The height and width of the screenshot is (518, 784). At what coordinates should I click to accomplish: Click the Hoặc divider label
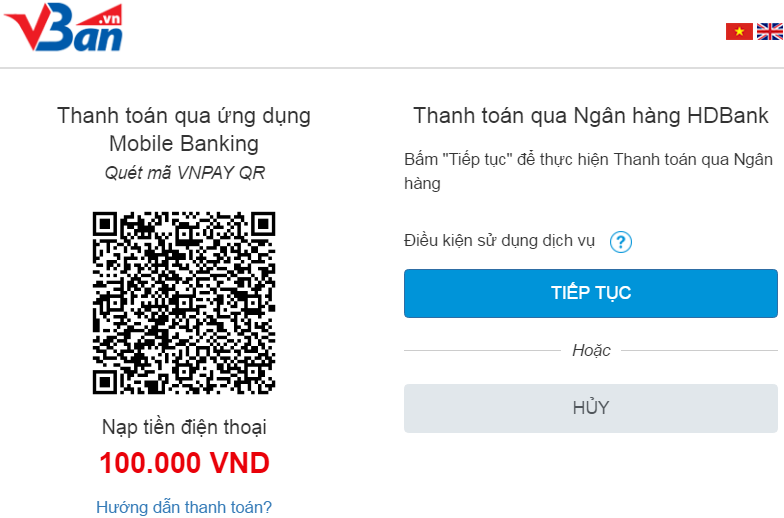pyautogui.click(x=591, y=350)
